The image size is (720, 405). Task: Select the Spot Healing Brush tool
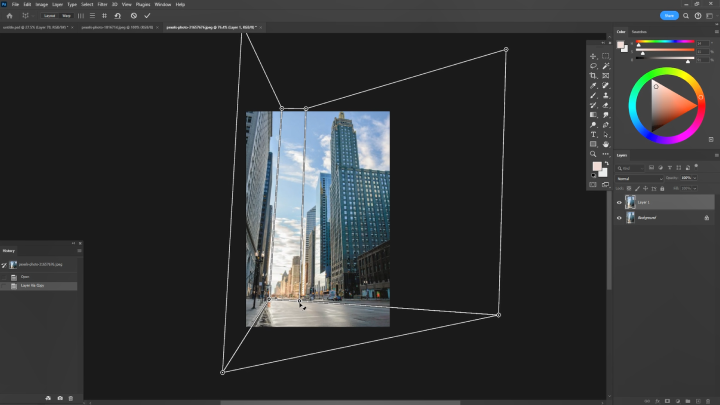[606, 85]
